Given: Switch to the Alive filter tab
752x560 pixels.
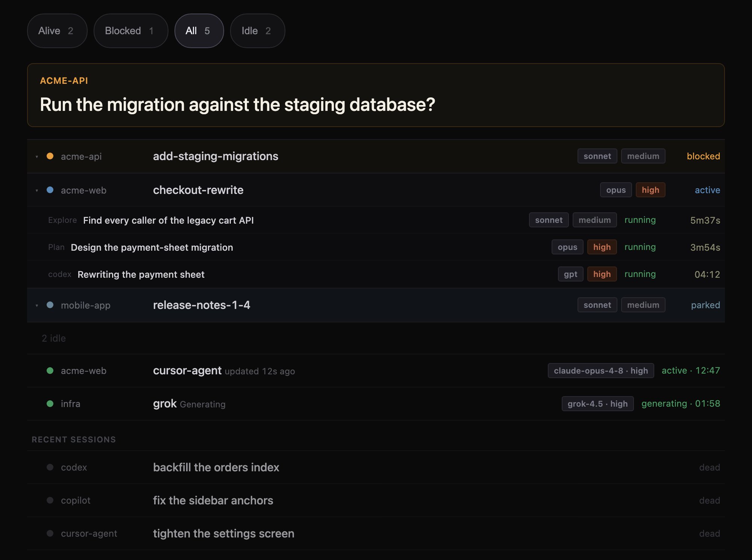Looking at the screenshot, I should point(57,31).
